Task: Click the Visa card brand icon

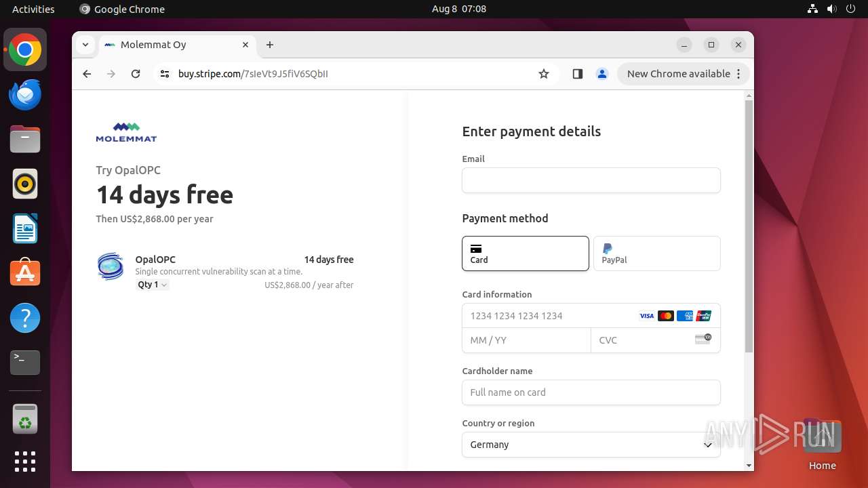Action: click(x=647, y=316)
